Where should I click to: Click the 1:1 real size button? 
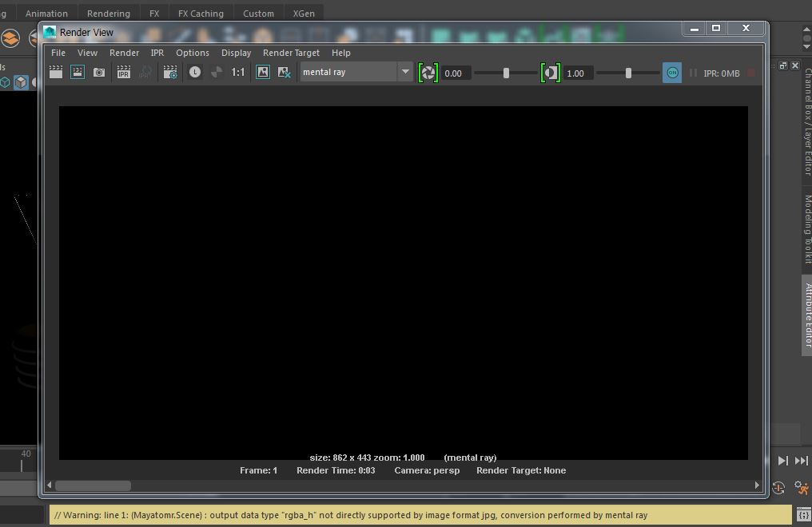point(237,73)
